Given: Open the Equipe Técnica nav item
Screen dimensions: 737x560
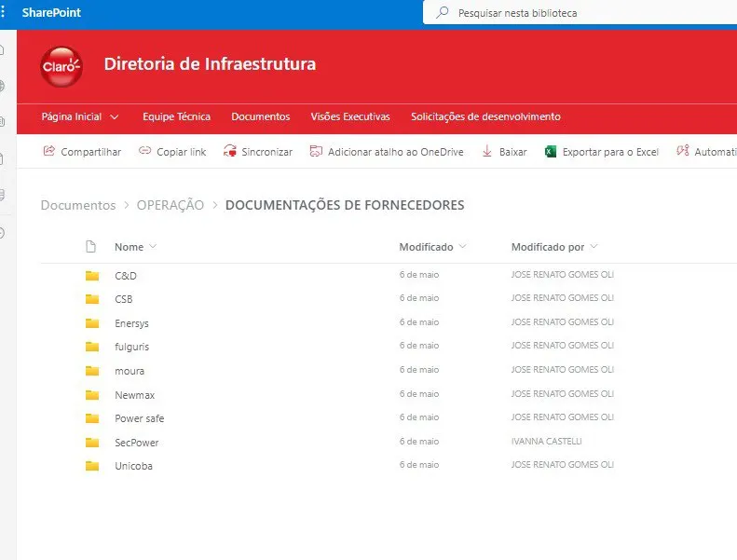Looking at the screenshot, I should coord(177,116).
